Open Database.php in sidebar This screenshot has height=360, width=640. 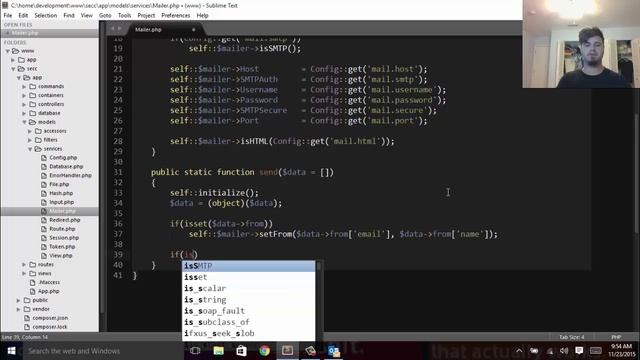pos(66,167)
